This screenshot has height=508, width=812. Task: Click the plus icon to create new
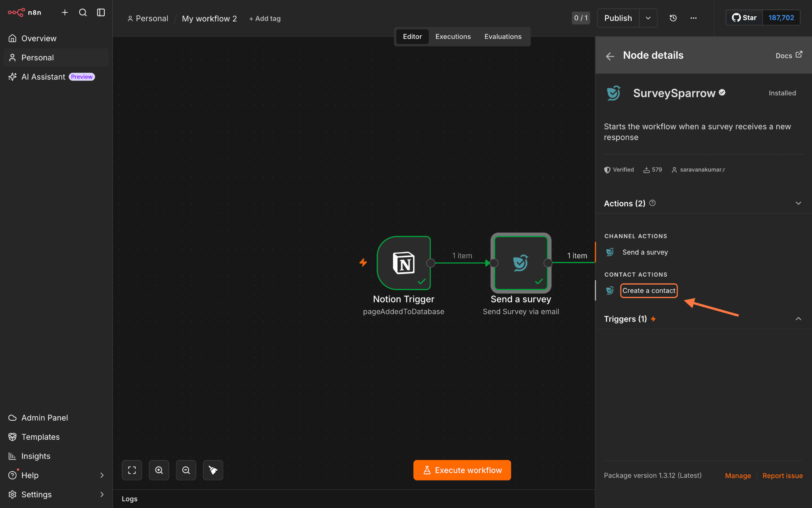click(65, 13)
